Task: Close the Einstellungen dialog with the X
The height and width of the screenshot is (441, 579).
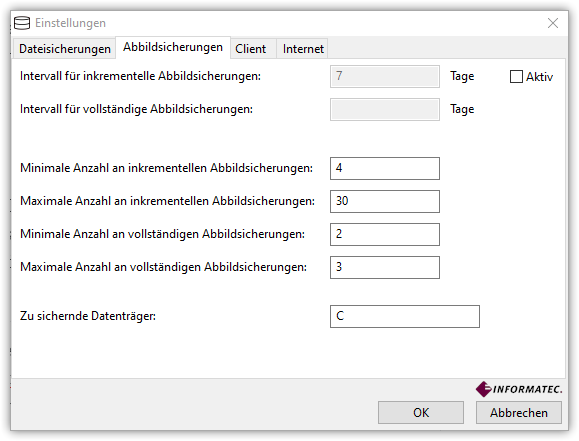Action: click(x=553, y=23)
